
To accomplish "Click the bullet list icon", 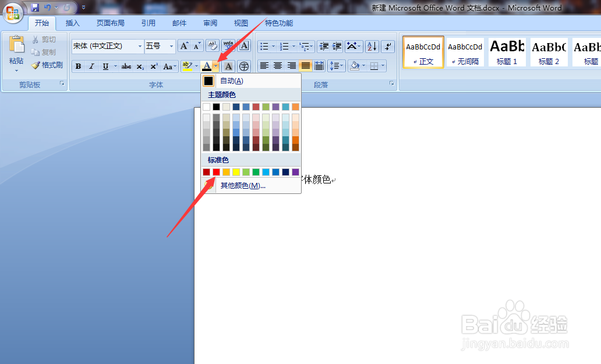I will click(264, 47).
